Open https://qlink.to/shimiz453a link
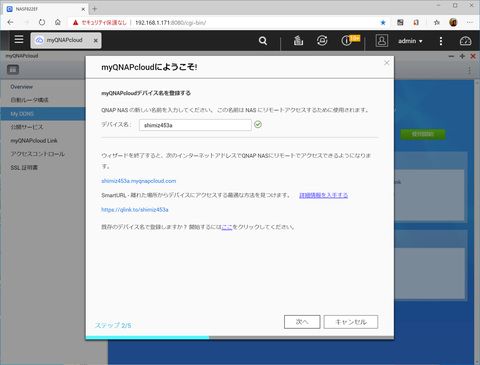 point(135,210)
